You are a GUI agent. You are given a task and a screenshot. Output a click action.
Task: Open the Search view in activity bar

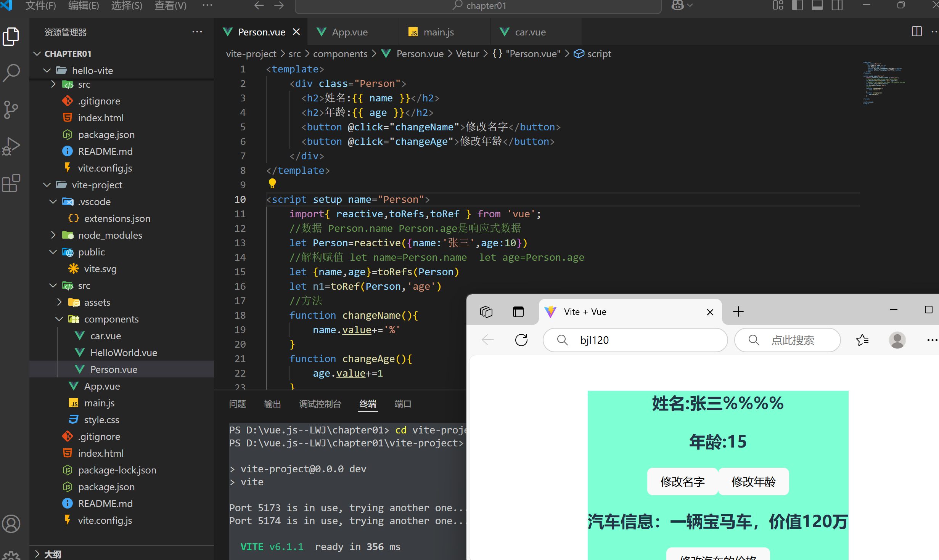pos(11,72)
